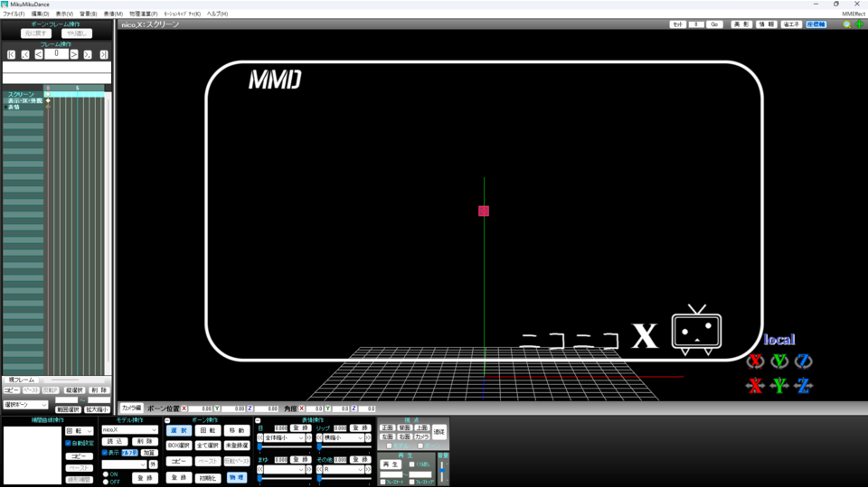The height and width of the screenshot is (488, 868).
Task: Go to the previous keyframe
Action: coord(25,54)
